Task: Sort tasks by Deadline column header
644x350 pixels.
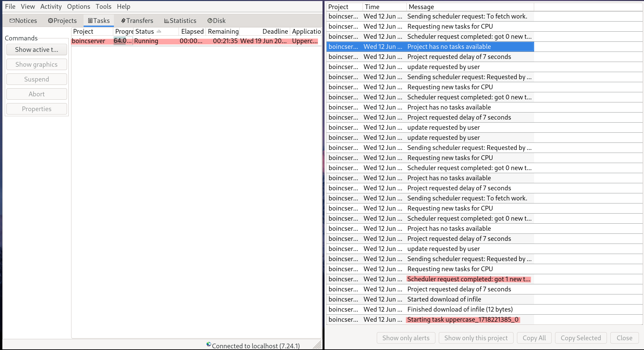Action: pos(265,31)
